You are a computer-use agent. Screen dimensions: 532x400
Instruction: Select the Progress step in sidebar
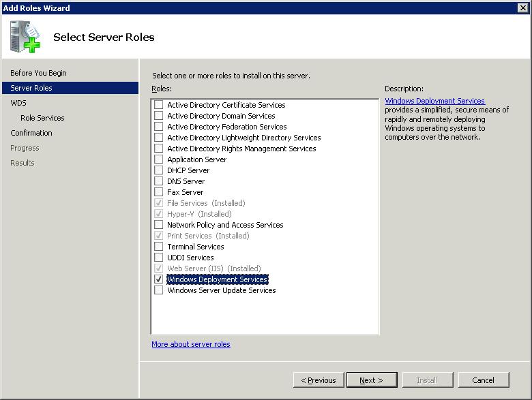[25, 148]
